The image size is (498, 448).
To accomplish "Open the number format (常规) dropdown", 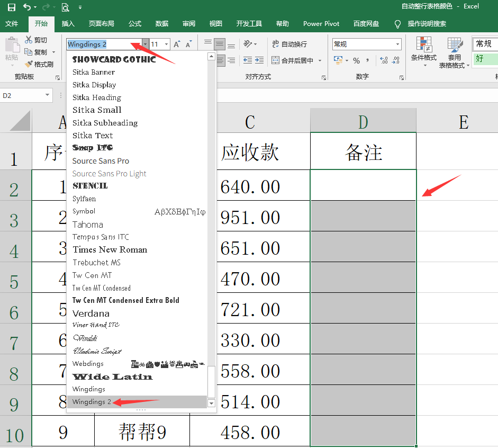I will pyautogui.click(x=397, y=44).
